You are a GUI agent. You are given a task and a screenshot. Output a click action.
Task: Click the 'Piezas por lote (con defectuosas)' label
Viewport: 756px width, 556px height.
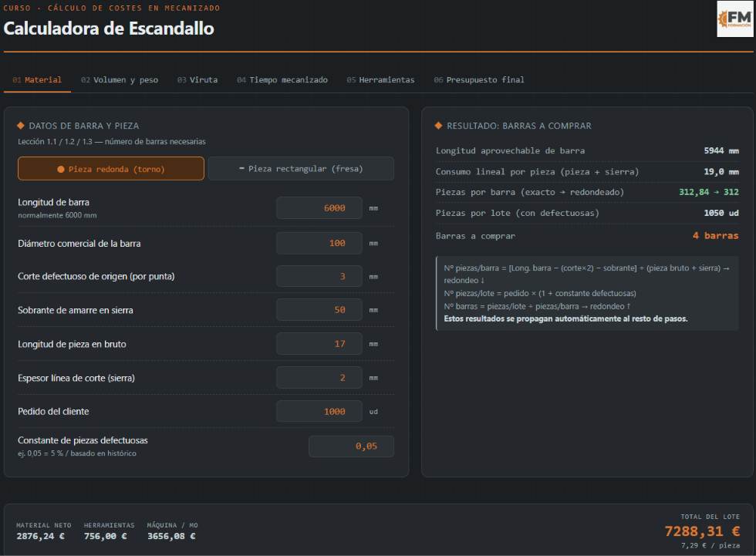(x=518, y=213)
